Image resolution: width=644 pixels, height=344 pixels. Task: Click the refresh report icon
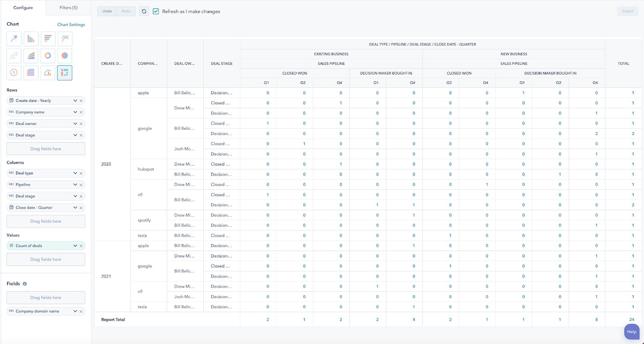[144, 11]
